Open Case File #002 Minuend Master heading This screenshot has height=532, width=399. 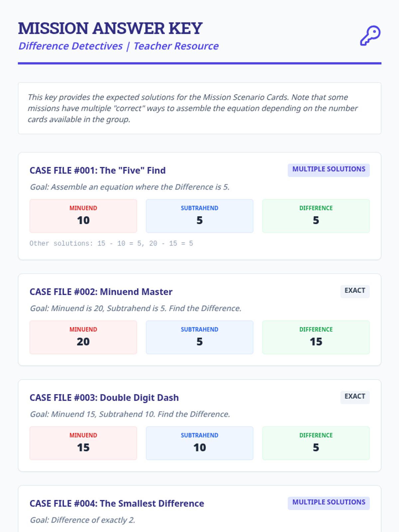point(101,292)
